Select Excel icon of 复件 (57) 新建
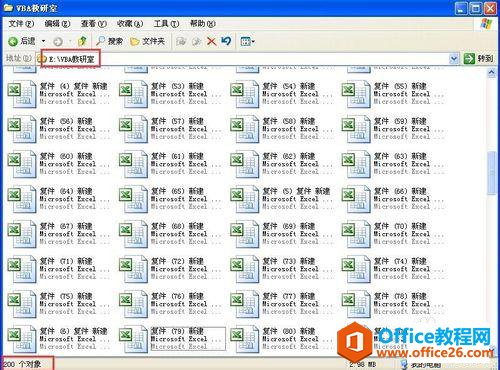This screenshot has width=500, height=370. 133,129
